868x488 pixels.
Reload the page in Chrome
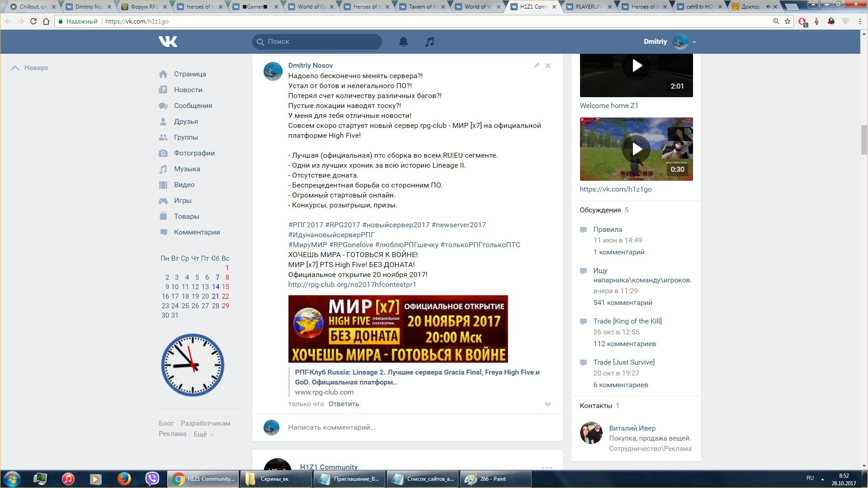click(33, 21)
